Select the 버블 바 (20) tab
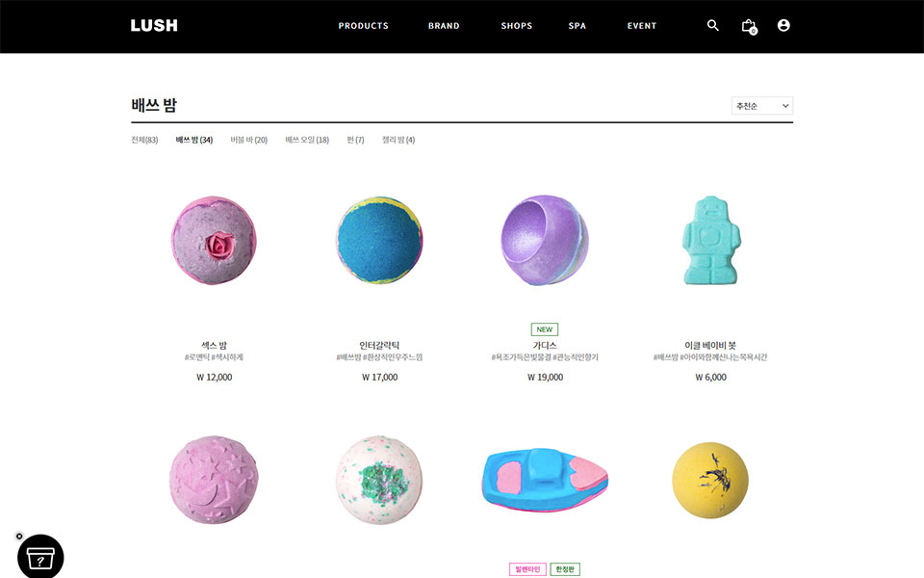Image resolution: width=924 pixels, height=578 pixels. (248, 140)
